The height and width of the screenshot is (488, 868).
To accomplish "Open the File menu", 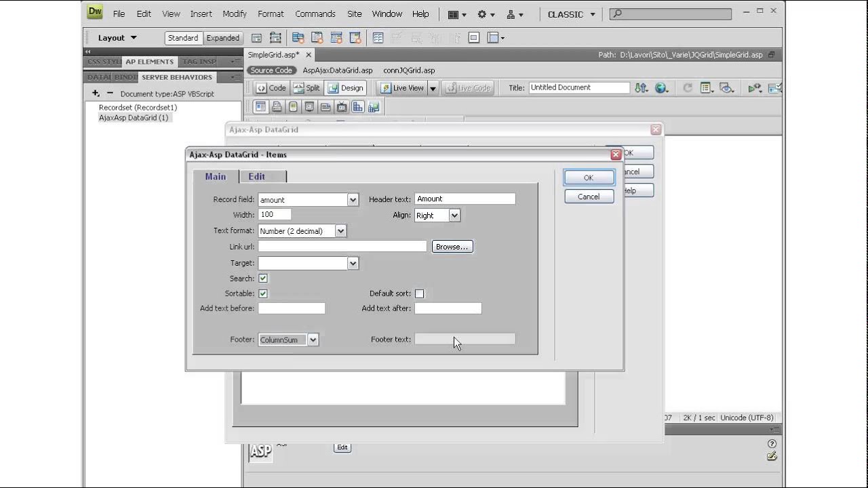I will tap(119, 14).
